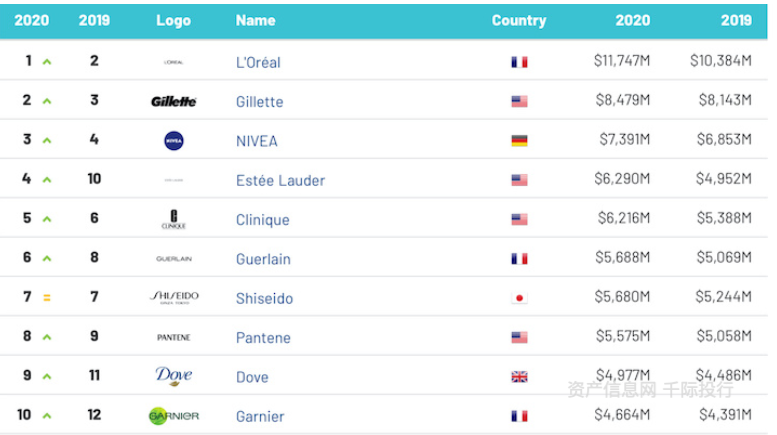Viewport: 777px width, 435px height.
Task: Click Gillette's 2020 value $8,479M
Action: 622,100
